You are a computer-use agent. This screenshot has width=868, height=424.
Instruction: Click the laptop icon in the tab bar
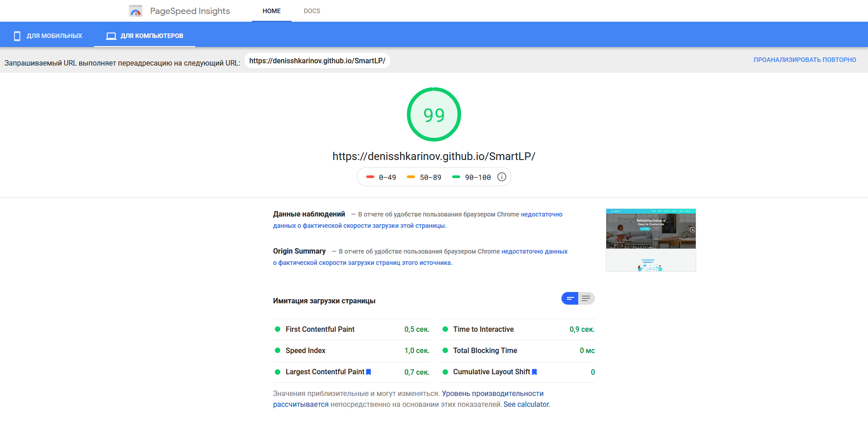(x=111, y=36)
